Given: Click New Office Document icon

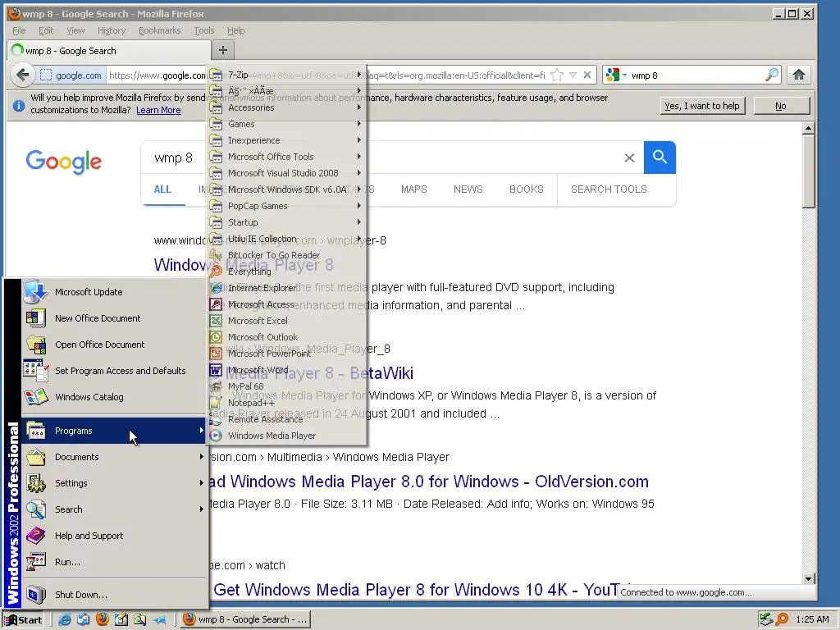Looking at the screenshot, I should tap(36, 318).
